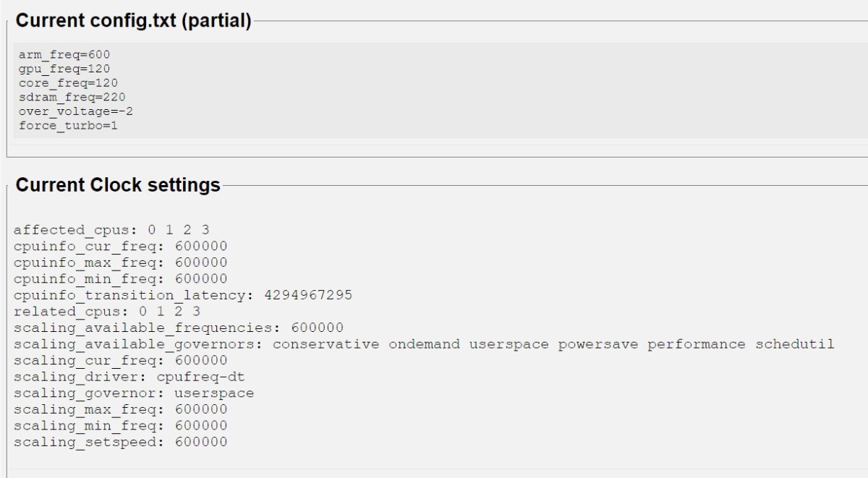
Task: Click the cpuinfo_max_freq line
Action: click(x=120, y=263)
